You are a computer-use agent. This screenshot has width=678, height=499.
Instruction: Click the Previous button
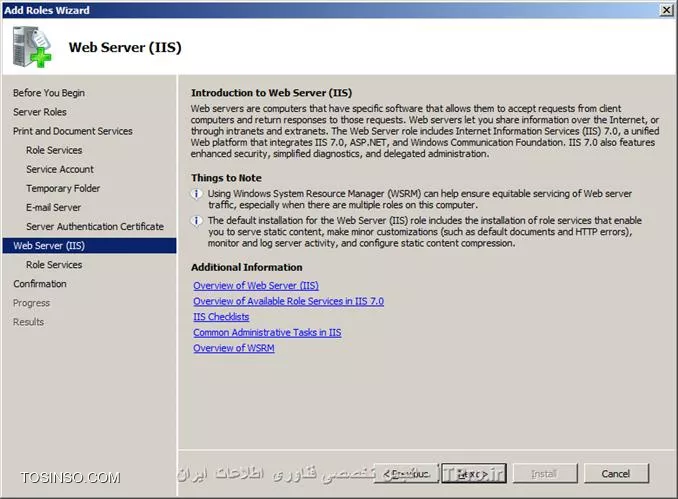point(406,473)
